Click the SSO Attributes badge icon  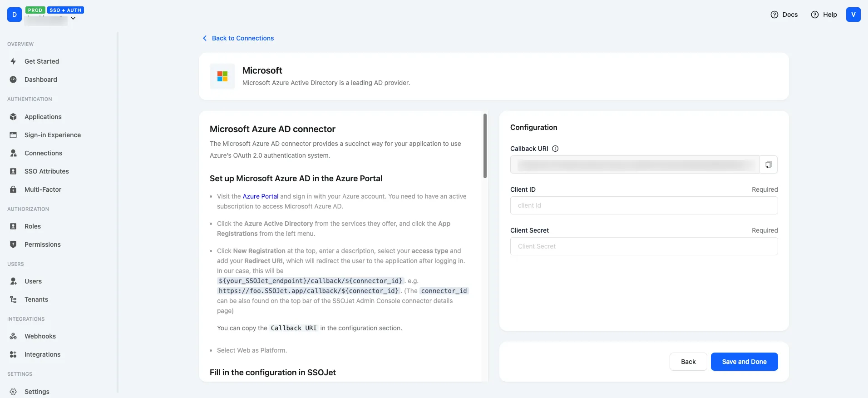13,171
